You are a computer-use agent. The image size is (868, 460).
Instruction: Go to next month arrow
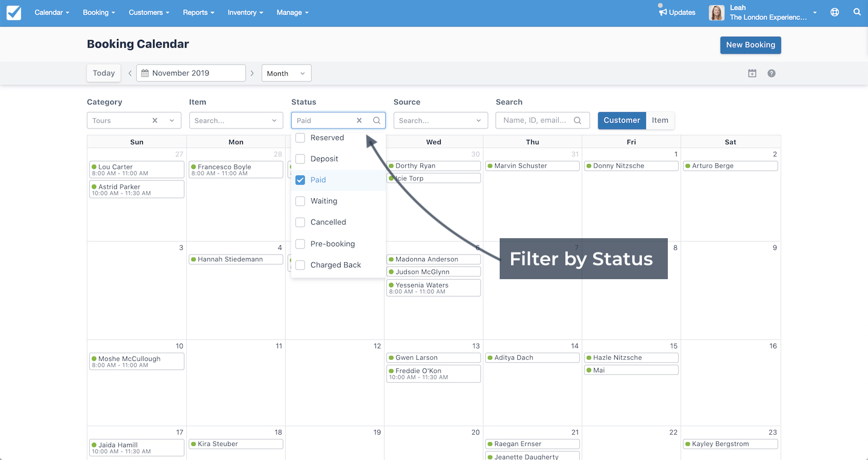(252, 73)
